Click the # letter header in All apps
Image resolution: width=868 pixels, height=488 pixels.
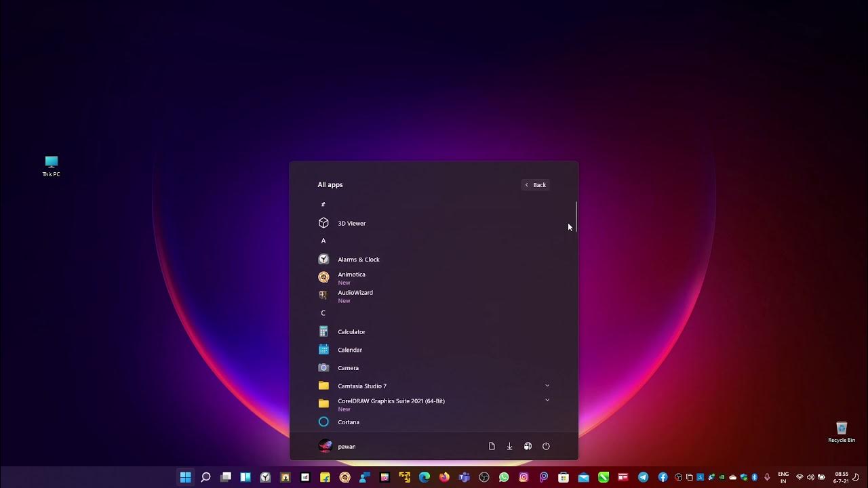point(323,204)
